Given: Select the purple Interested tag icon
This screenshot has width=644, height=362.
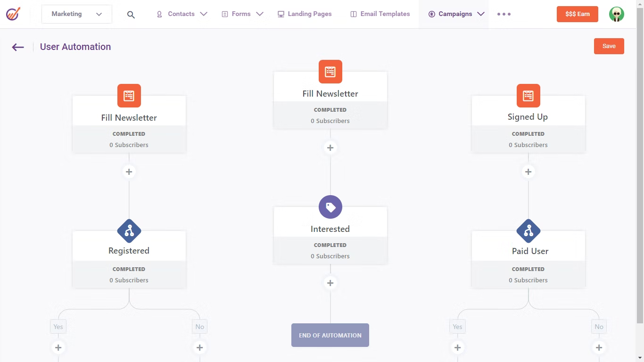Looking at the screenshot, I should [x=330, y=206].
